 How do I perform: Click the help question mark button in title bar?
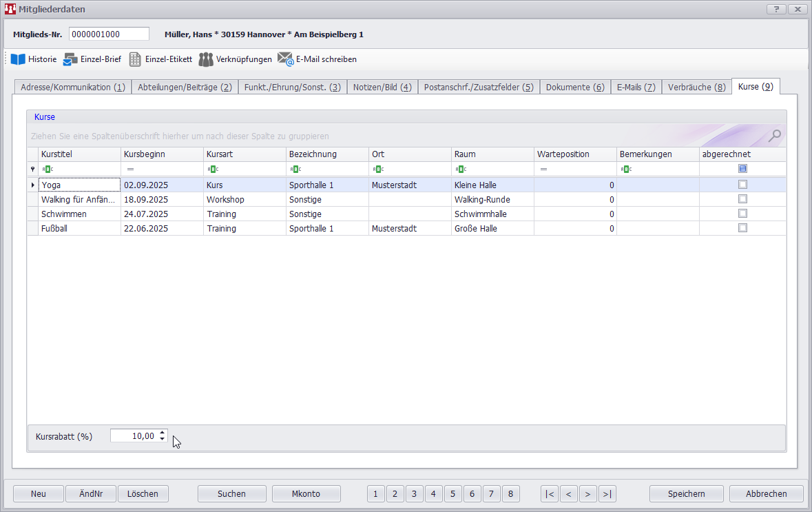point(776,9)
